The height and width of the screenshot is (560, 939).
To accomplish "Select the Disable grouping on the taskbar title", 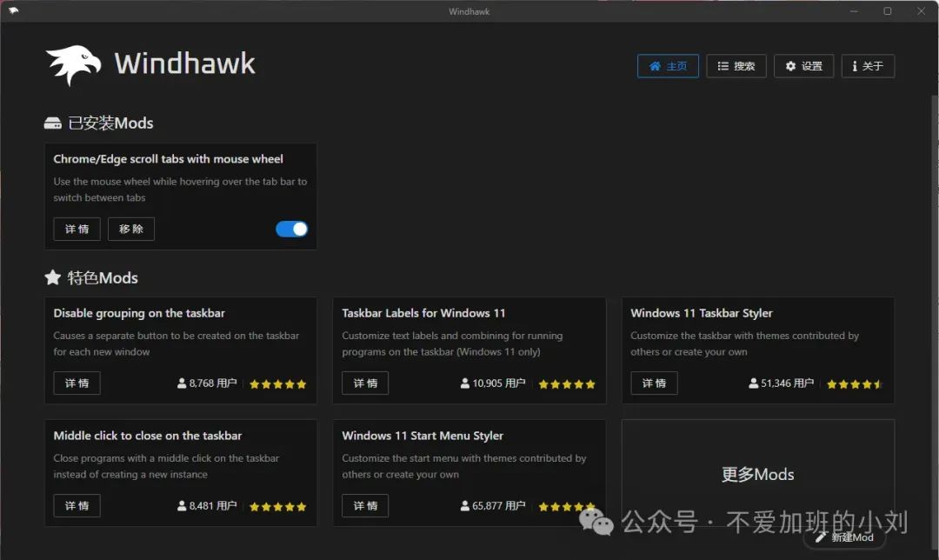I will (x=139, y=313).
